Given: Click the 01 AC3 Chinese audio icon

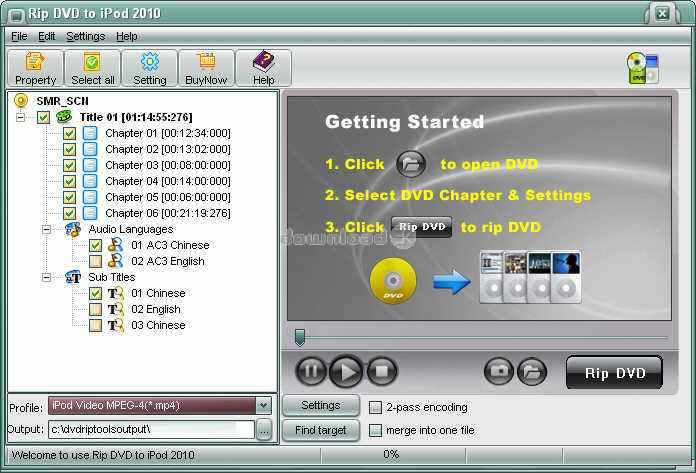Looking at the screenshot, I should tap(115, 245).
